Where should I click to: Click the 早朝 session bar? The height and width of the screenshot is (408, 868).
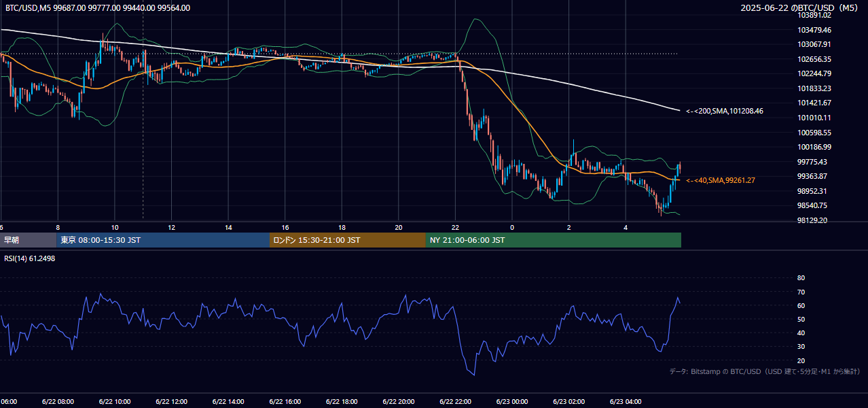(x=28, y=240)
